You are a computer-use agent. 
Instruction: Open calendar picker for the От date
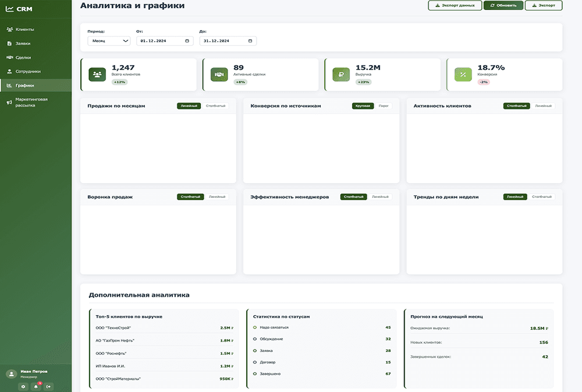coord(187,41)
